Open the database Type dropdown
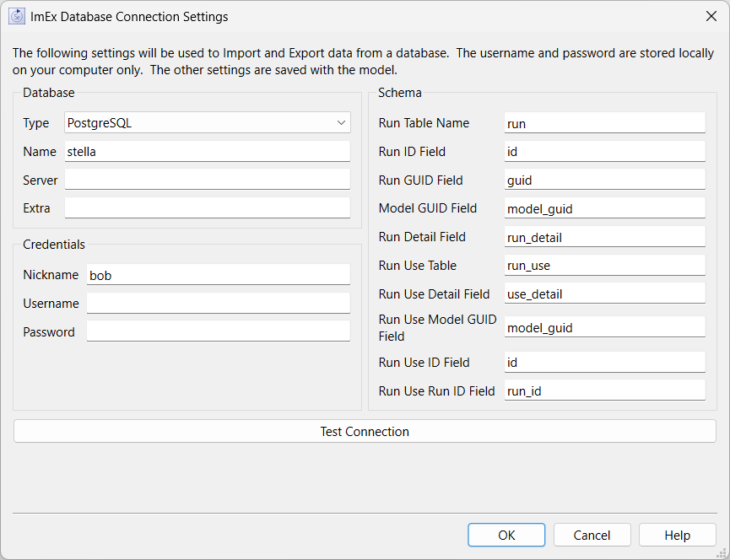 [x=207, y=123]
